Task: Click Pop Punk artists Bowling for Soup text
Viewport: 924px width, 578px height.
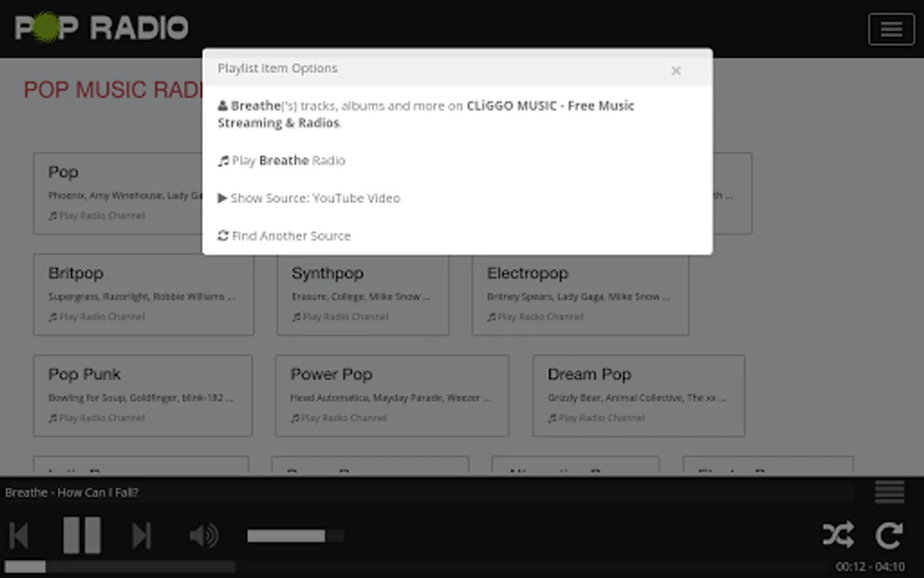Action: (x=141, y=398)
